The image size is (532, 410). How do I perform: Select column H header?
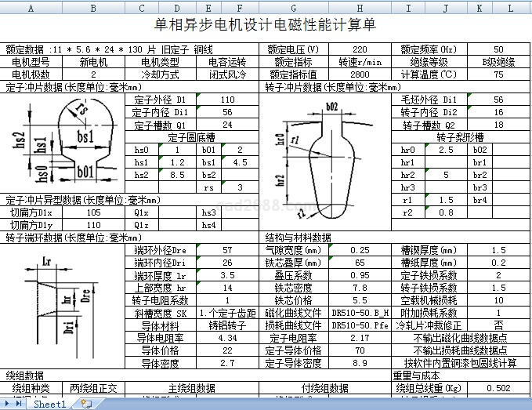pyautogui.click(x=360, y=8)
